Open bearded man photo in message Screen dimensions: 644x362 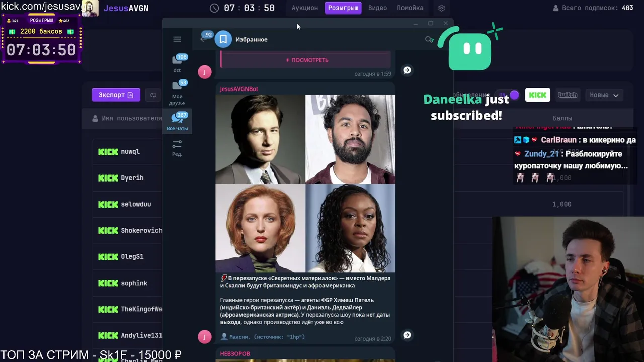[350, 139]
